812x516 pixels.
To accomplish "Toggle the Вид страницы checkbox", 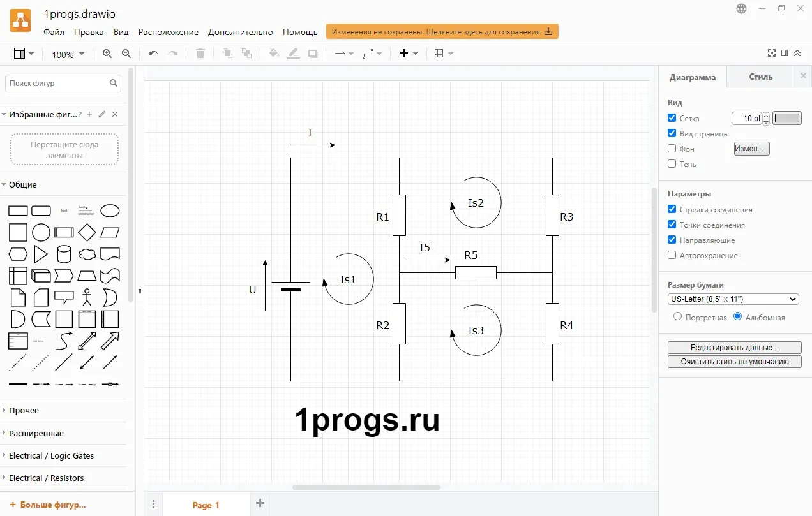I will pos(672,133).
